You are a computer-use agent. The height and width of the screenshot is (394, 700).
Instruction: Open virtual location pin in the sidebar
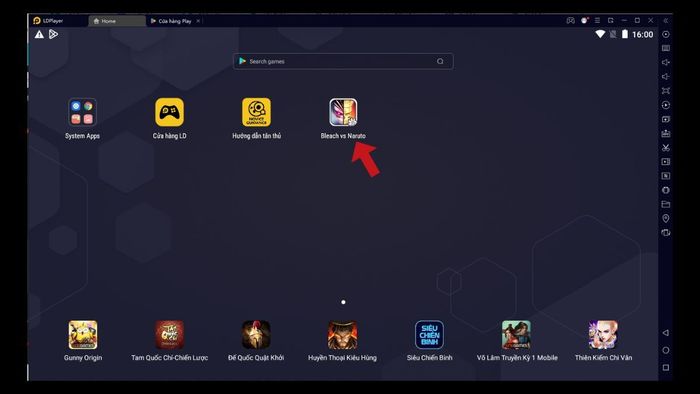tap(666, 218)
